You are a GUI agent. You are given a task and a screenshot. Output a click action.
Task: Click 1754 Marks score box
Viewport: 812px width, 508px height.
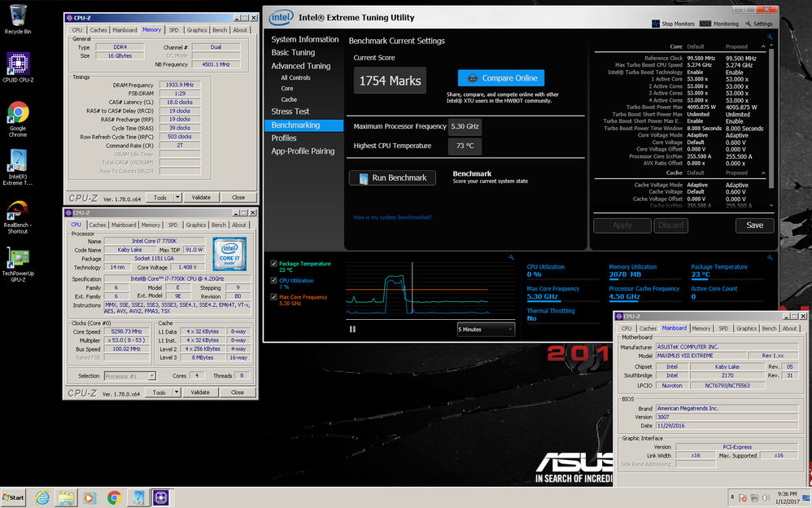[390, 81]
